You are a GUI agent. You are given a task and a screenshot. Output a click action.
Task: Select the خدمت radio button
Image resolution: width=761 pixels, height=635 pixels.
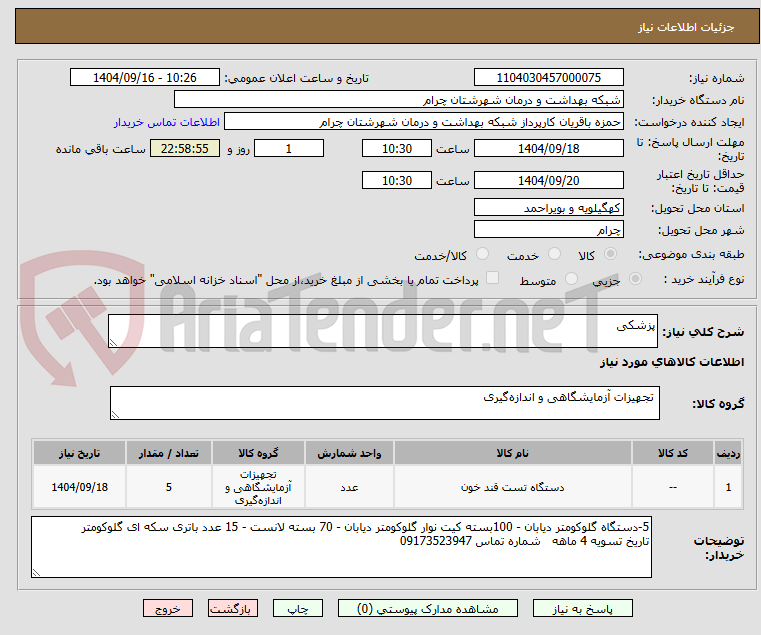tap(554, 254)
